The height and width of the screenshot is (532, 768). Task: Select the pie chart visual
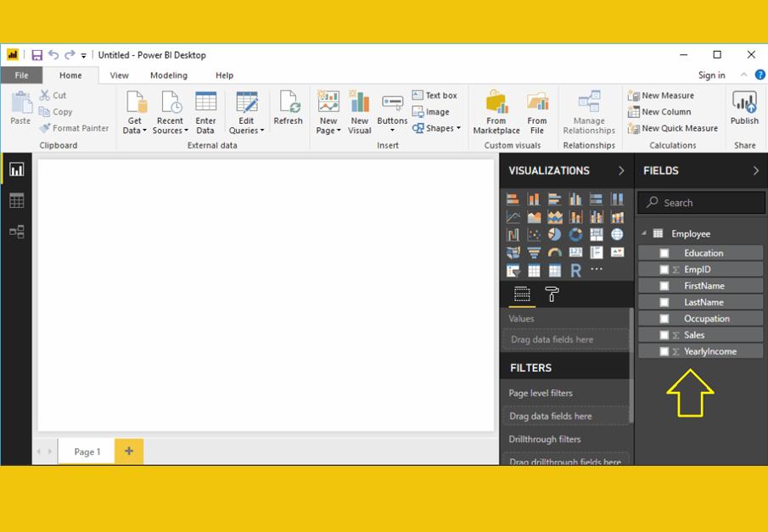[x=554, y=234]
